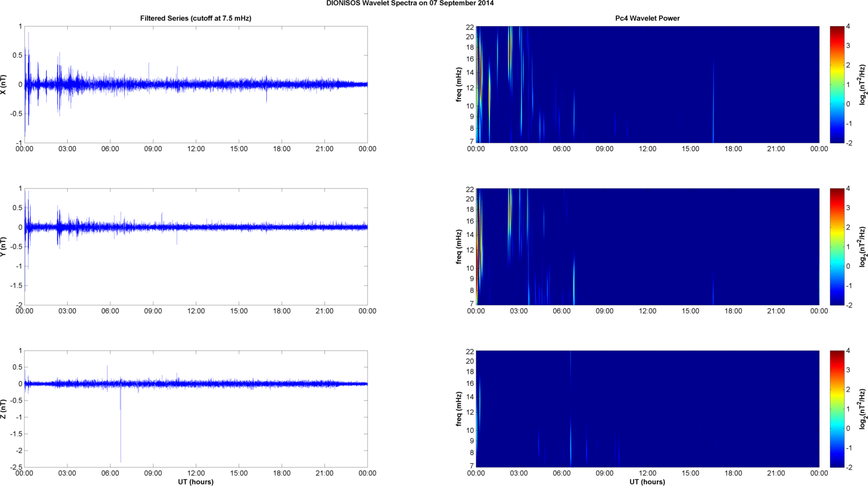Viewport: 868px width, 486px height.
Task: Click the red high-power band in the X spectrogram
Action: [x=479, y=71]
